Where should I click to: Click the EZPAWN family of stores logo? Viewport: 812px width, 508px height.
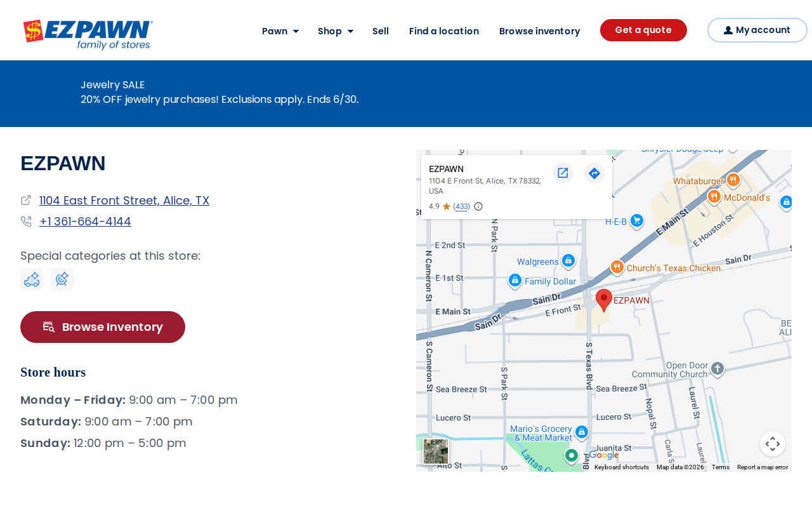tap(88, 34)
